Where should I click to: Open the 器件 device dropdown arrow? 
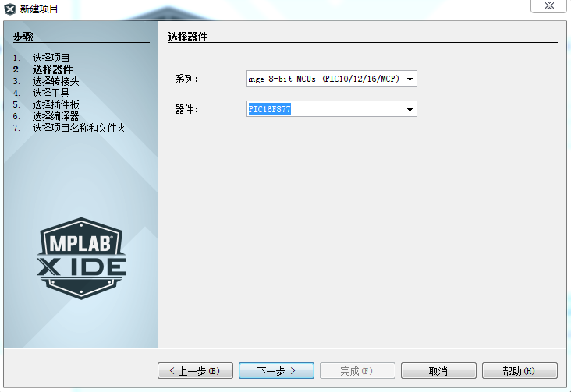[x=410, y=109]
